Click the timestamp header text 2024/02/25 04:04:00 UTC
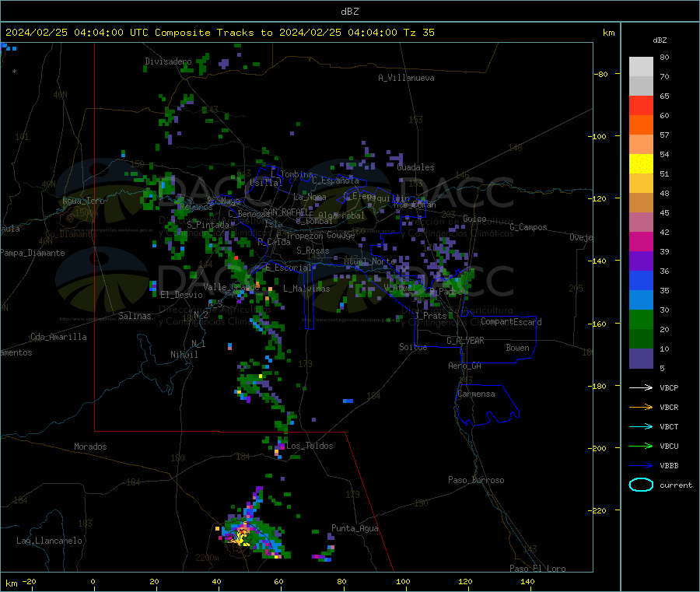The image size is (700, 592). click(x=77, y=33)
